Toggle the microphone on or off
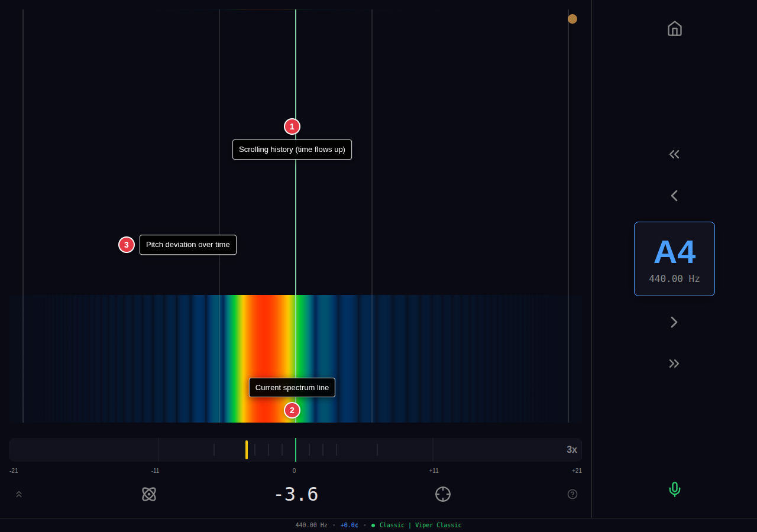The image size is (757, 532). pos(674,489)
